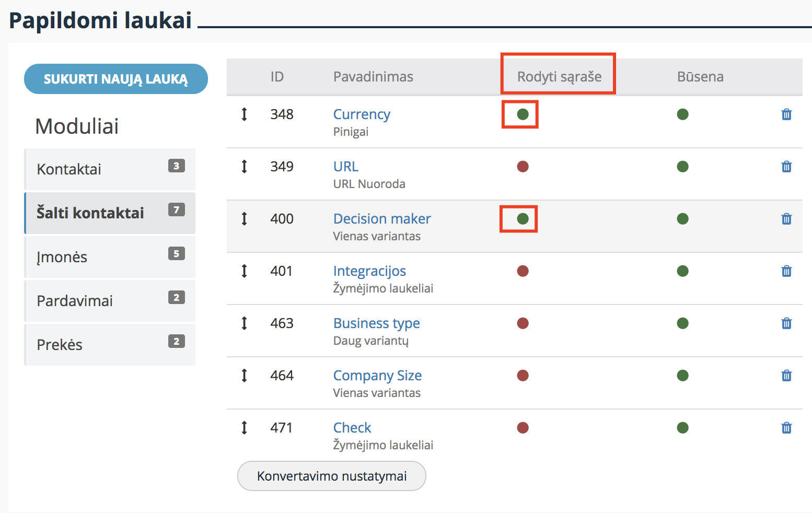
Task: Click trash icon for Decision maker row
Action: (786, 219)
